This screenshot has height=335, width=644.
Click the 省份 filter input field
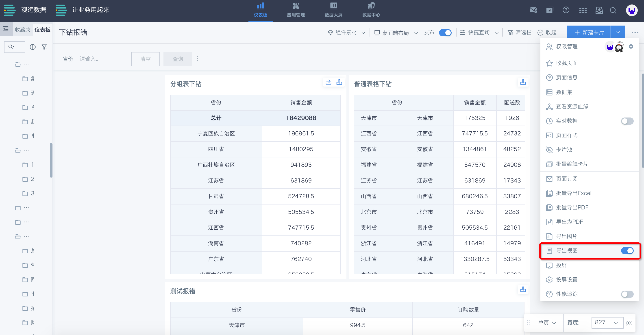pos(102,59)
